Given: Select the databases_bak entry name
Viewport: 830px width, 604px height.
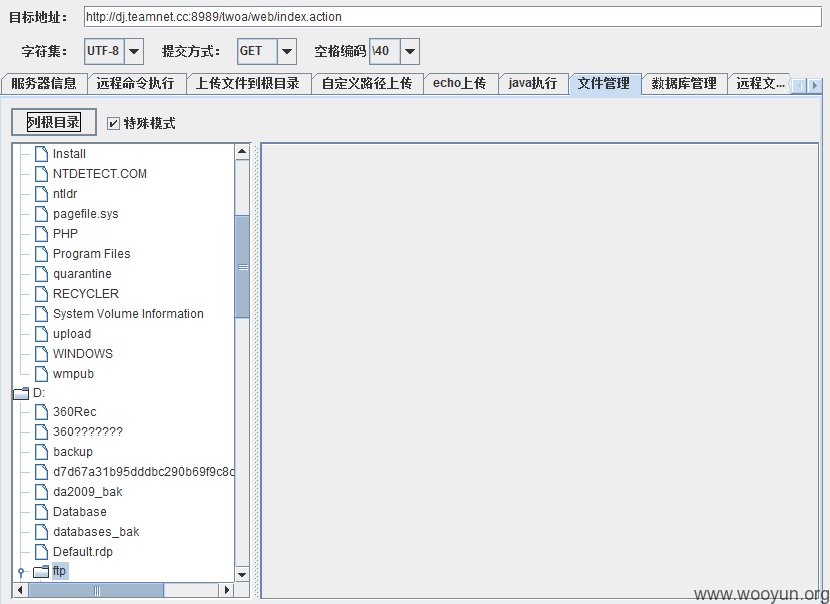Looking at the screenshot, I should pyautogui.click(x=96, y=531).
